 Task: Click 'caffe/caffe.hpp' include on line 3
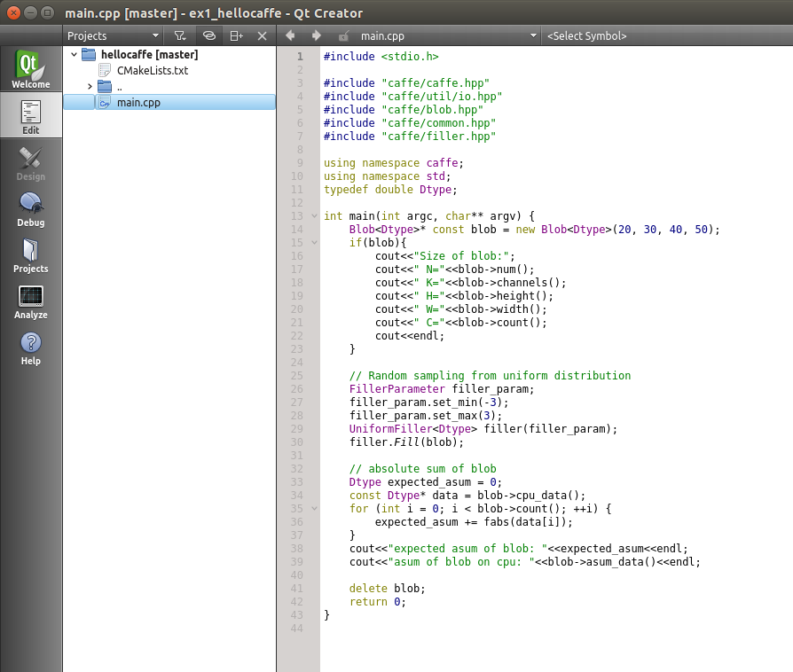coord(436,83)
